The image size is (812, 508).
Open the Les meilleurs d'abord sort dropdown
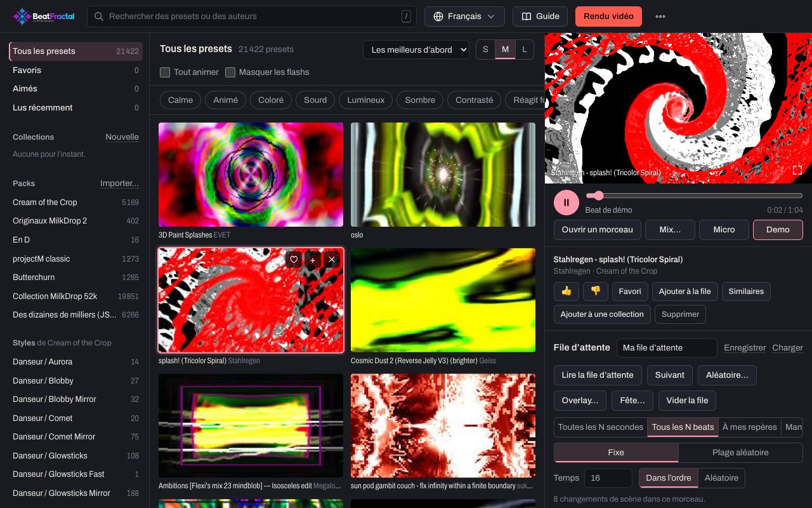(416, 50)
